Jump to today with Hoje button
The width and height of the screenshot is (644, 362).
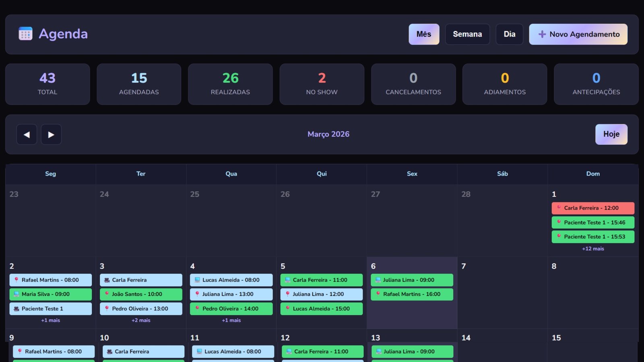[611, 134]
